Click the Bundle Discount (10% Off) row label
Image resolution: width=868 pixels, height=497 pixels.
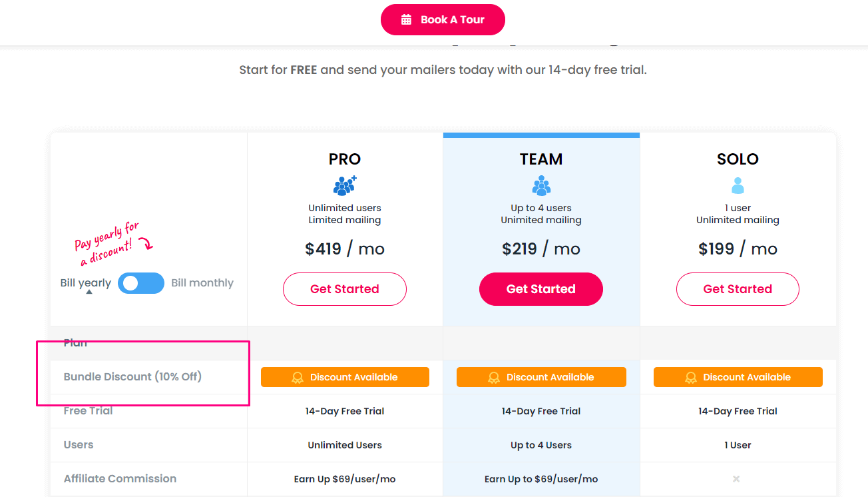[132, 377]
